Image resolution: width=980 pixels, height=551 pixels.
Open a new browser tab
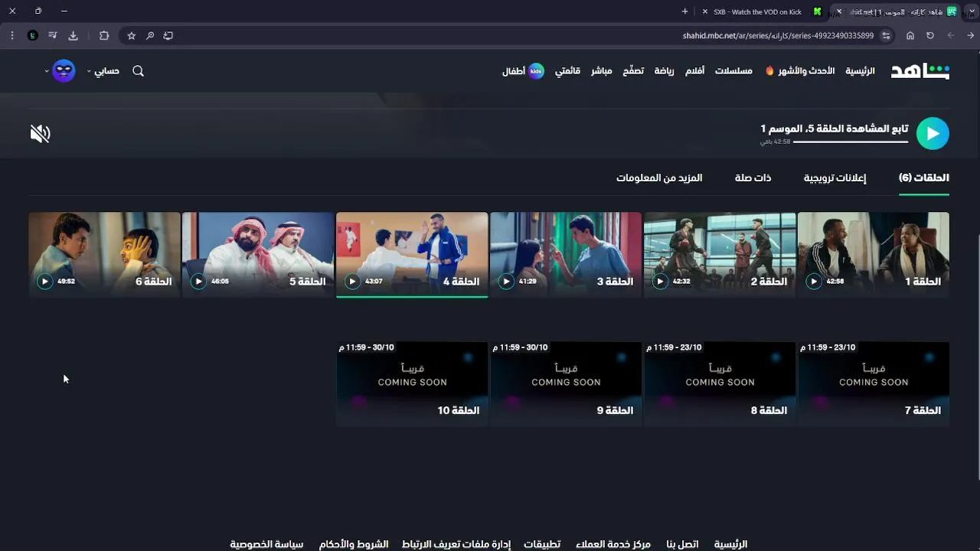(x=684, y=11)
